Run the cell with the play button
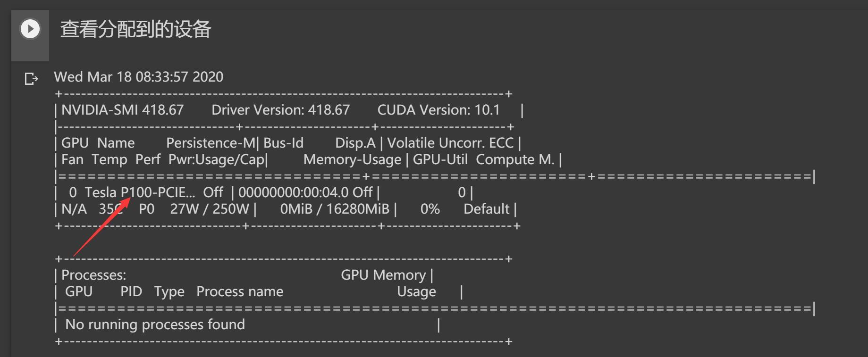The height and width of the screenshot is (357, 868). (x=30, y=29)
